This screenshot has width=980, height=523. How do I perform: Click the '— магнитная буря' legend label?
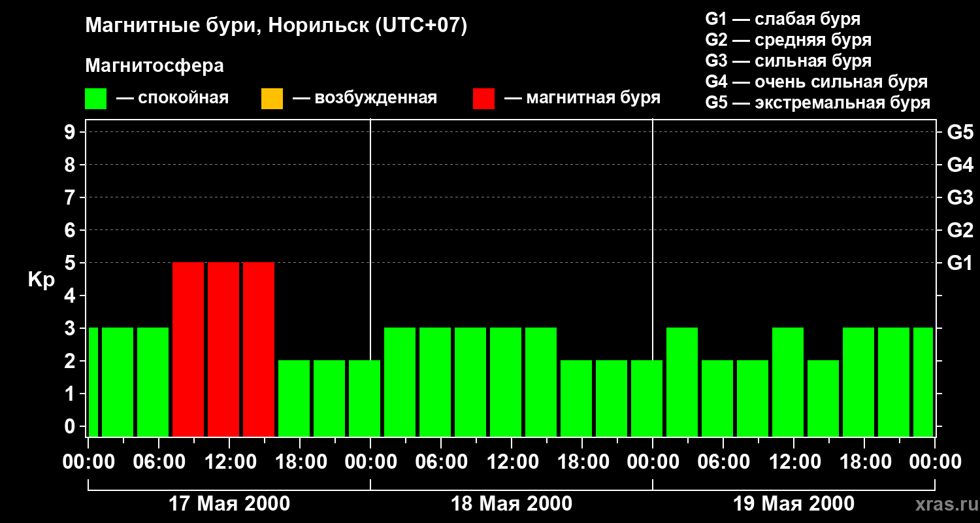pos(582,98)
